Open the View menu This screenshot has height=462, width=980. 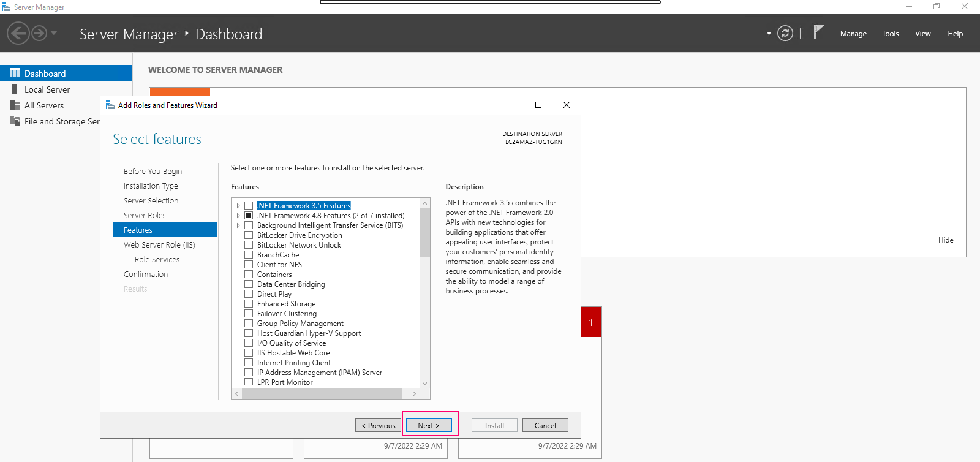923,34
